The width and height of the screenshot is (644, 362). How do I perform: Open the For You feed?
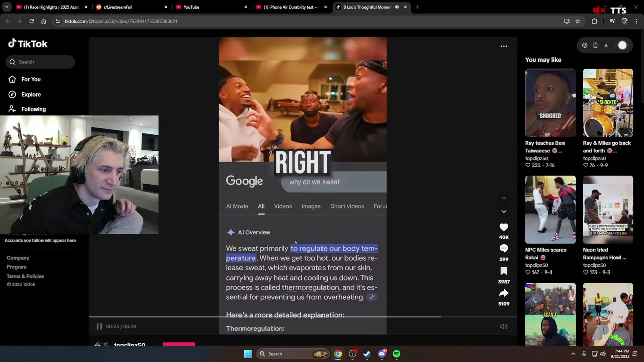point(24,79)
